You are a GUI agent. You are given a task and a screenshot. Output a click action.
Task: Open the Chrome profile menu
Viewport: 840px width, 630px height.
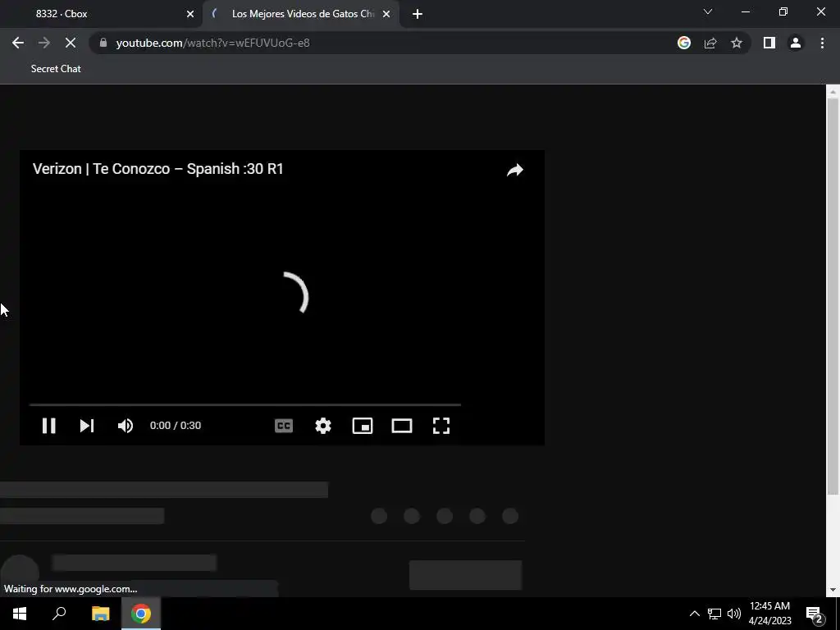pyautogui.click(x=796, y=43)
